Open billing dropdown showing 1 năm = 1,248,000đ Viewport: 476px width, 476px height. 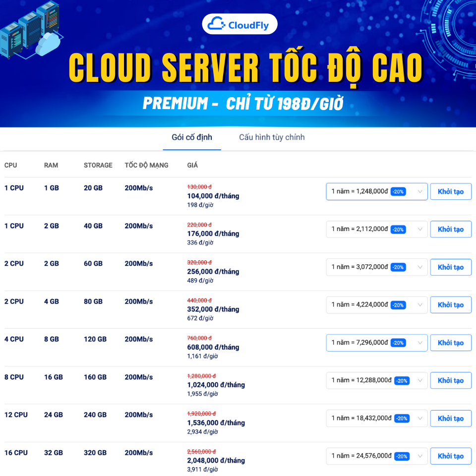point(377,191)
